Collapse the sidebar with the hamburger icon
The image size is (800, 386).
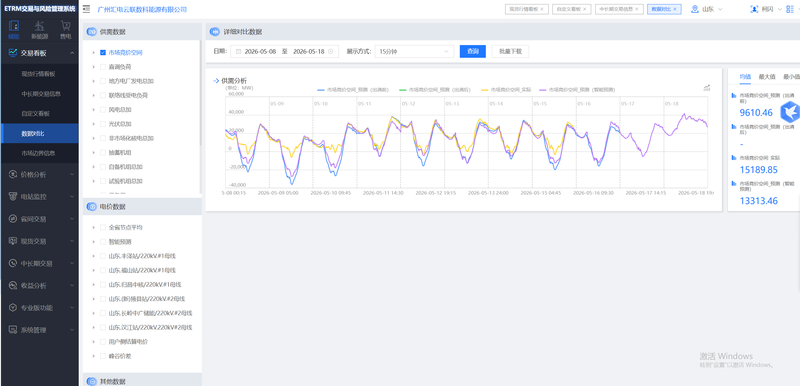coord(86,9)
